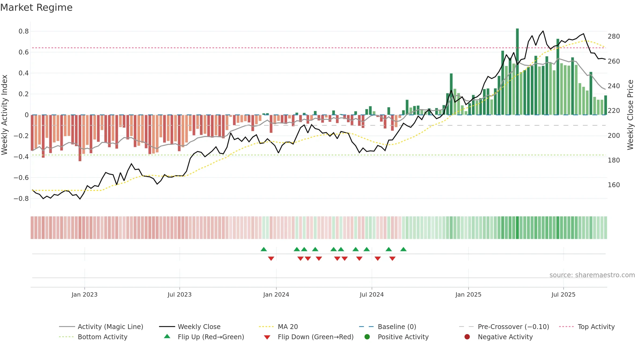Click the Jan 2025 axis label
This screenshot has width=644, height=362.
(468, 294)
